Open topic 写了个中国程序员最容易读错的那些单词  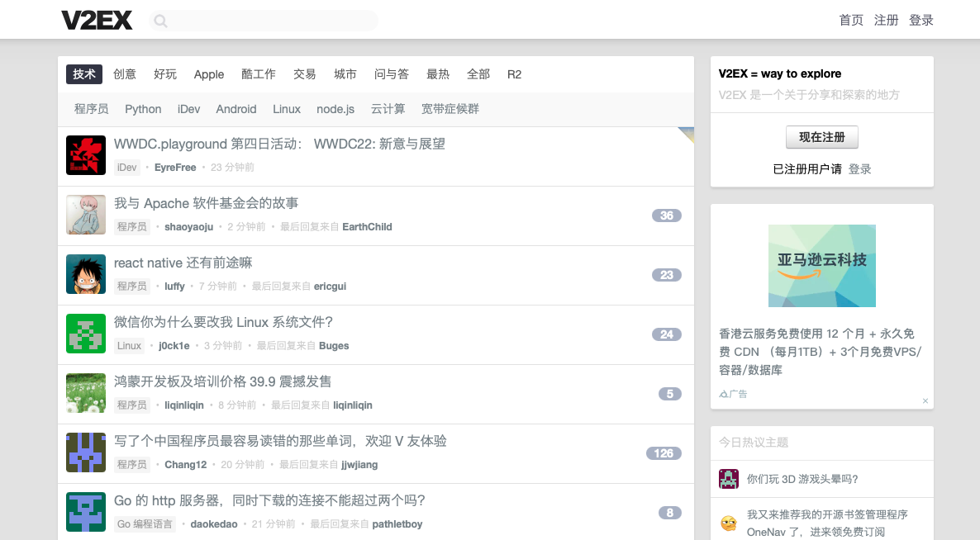point(280,441)
